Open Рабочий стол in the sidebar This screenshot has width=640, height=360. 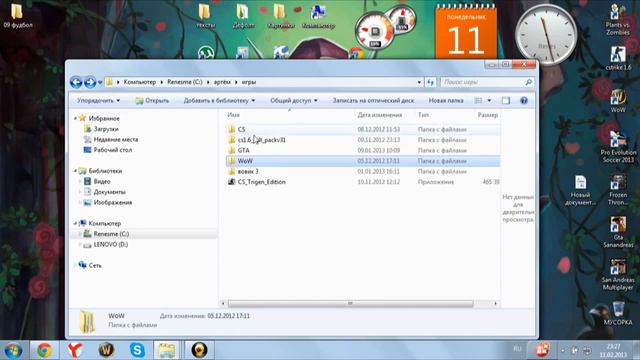pyautogui.click(x=113, y=150)
